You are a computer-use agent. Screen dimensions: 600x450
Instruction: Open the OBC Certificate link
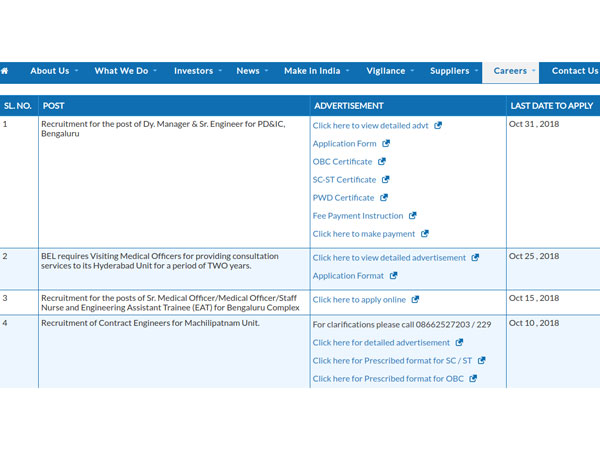[342, 161]
